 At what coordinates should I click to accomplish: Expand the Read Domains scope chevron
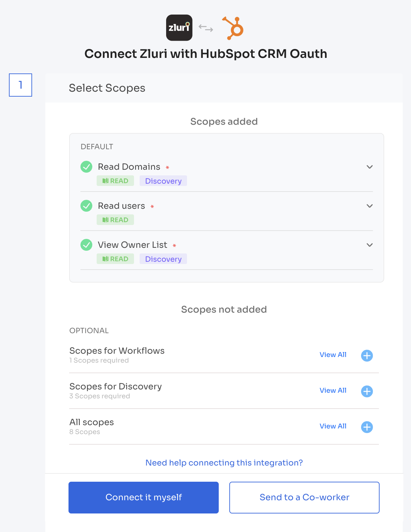coord(370,167)
